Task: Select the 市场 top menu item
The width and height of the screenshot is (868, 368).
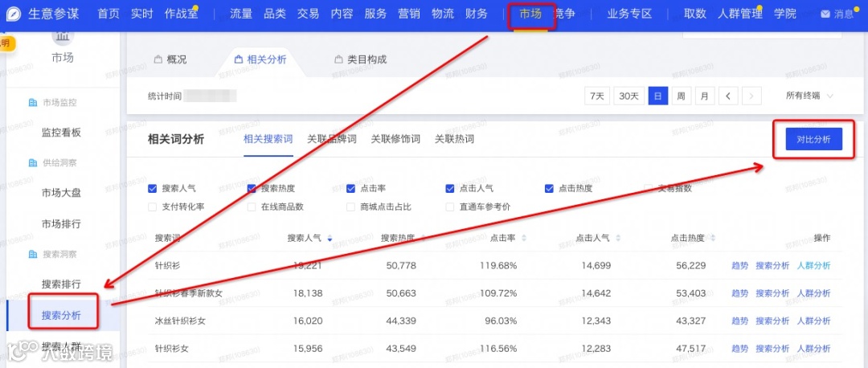Action: click(x=530, y=14)
